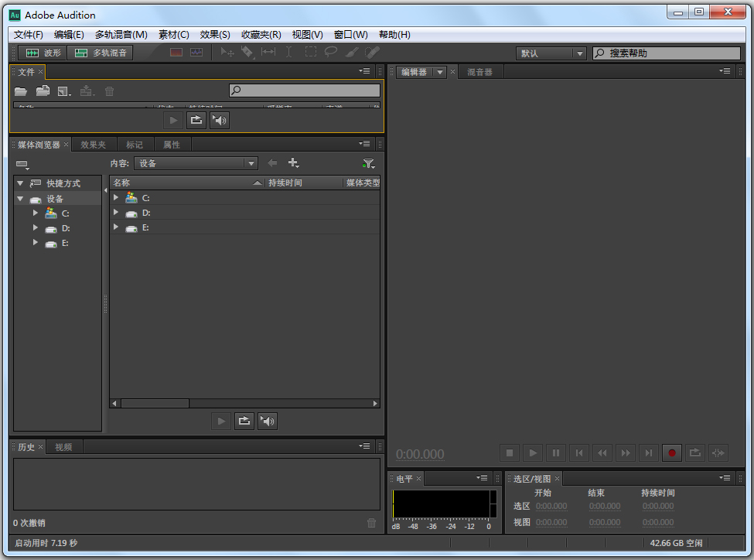Toggle Auto-Play in Media Browser
This screenshot has height=560, width=754.
click(268, 422)
